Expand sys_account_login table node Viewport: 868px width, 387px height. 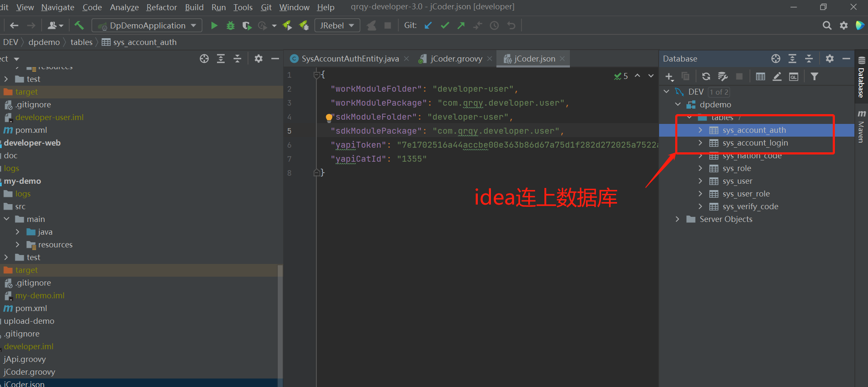click(700, 143)
